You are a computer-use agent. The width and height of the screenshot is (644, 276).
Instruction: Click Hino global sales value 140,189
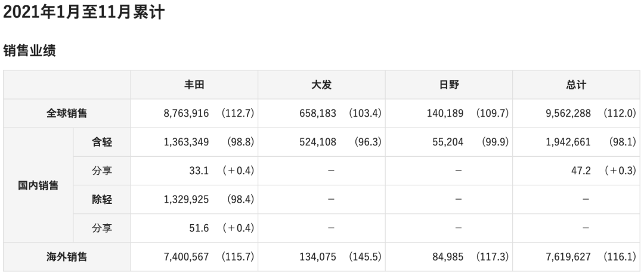click(445, 113)
